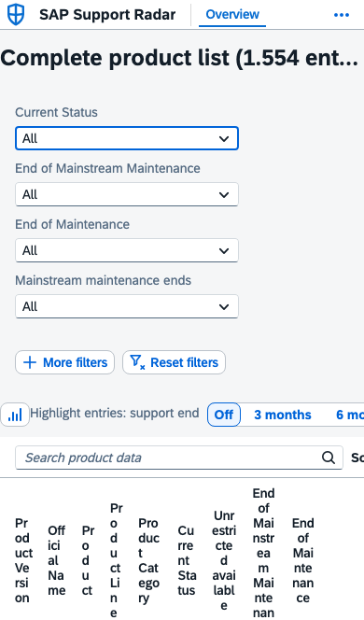Click the Complete product list heading
The height and width of the screenshot is (620, 364).
[x=179, y=58]
